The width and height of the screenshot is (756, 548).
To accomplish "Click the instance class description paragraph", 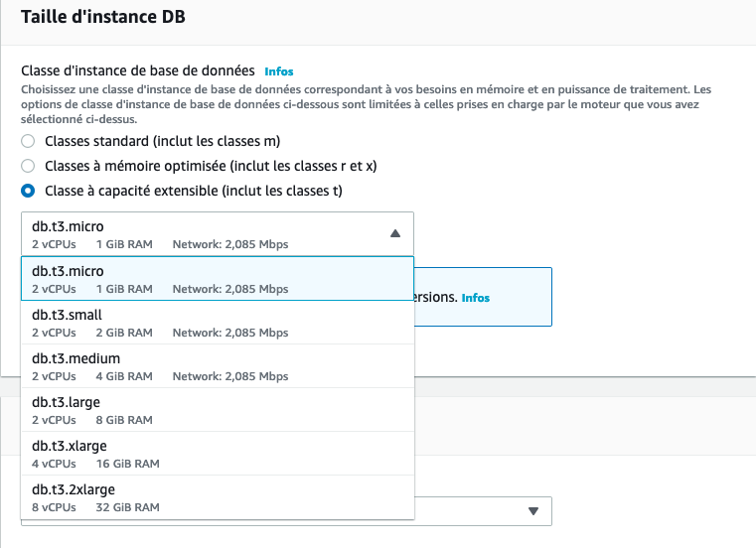I will pyautogui.click(x=368, y=103).
